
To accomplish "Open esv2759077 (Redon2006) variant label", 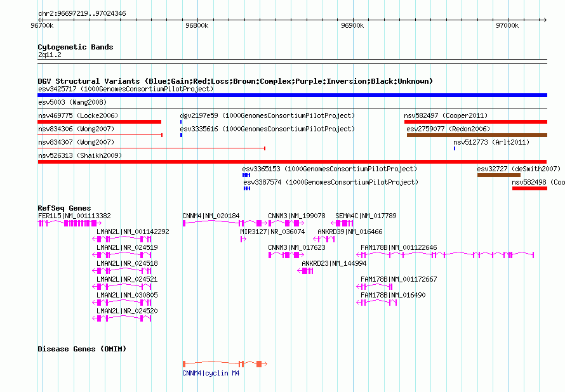I will point(448,129).
